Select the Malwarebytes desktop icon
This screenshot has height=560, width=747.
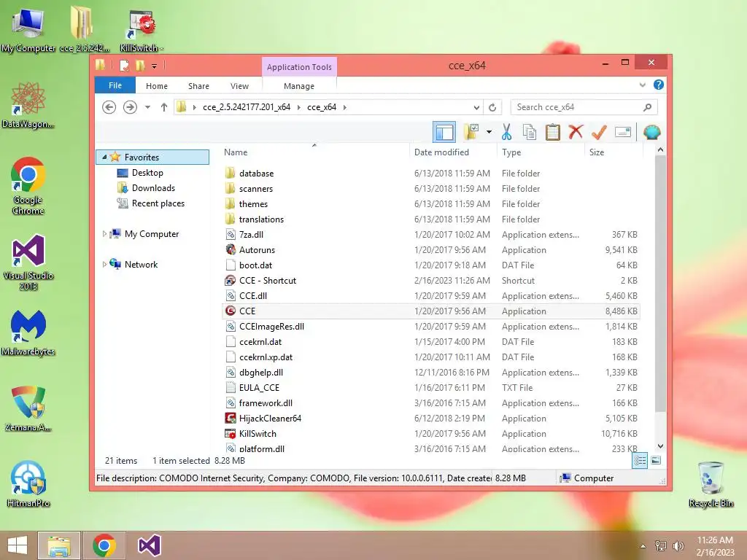pos(28,332)
